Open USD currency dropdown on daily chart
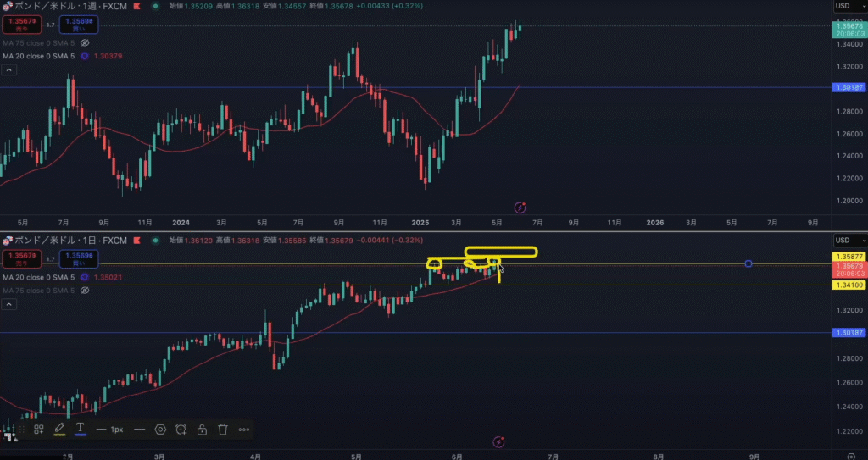The image size is (868, 460). (x=850, y=241)
